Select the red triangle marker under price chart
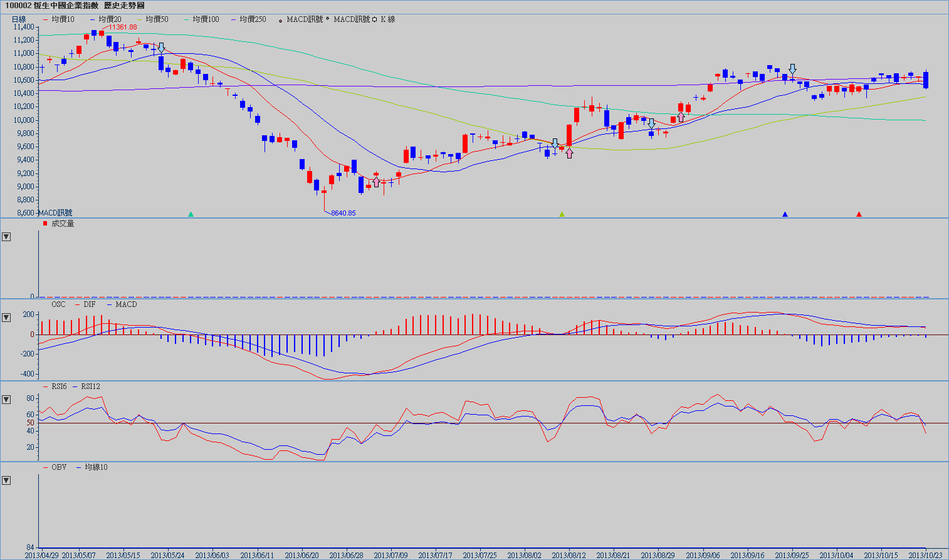The height and width of the screenshot is (560, 949). (x=859, y=214)
